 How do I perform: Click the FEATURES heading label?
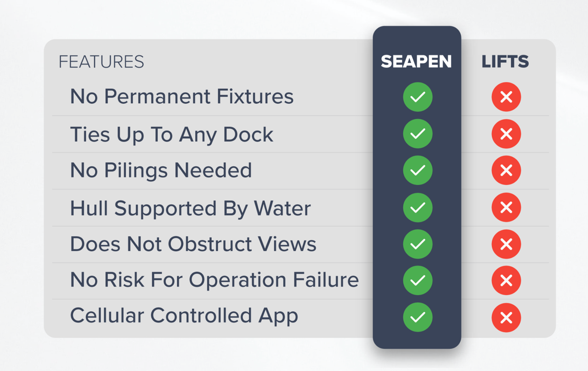101,62
